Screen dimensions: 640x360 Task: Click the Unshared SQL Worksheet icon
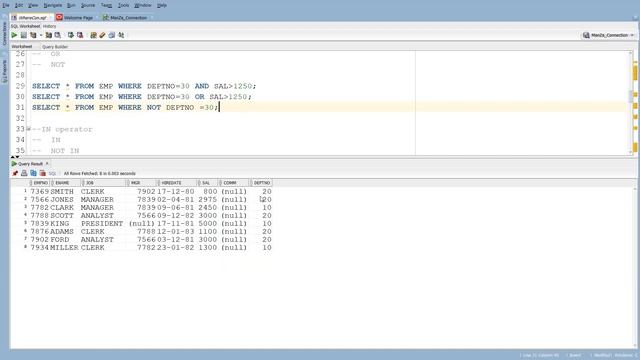click(93, 36)
